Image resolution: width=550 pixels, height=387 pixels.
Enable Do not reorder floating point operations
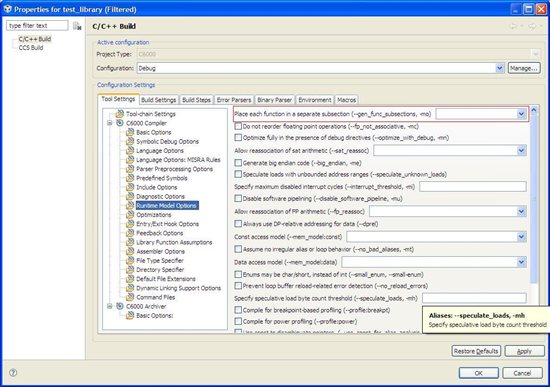(x=238, y=126)
